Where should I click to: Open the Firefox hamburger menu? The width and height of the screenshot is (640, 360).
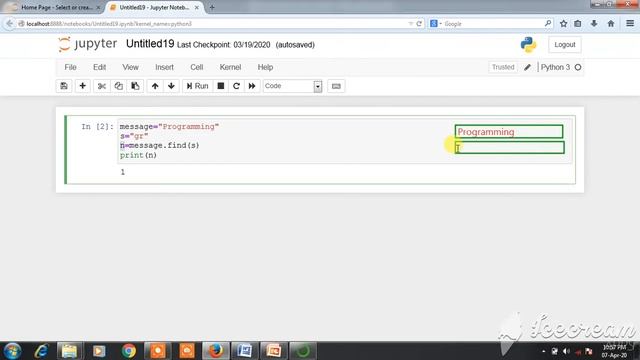click(630, 24)
